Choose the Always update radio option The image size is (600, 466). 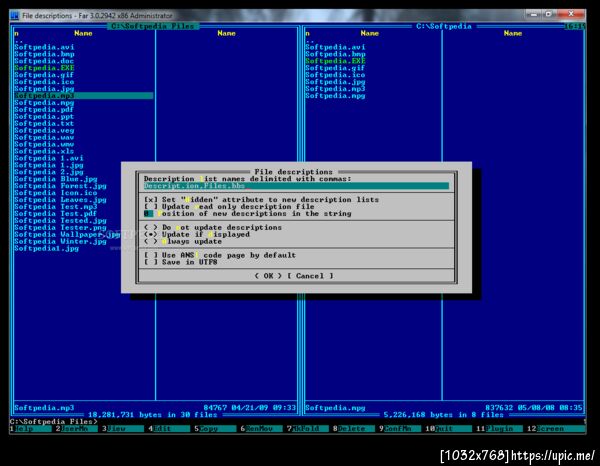(183, 241)
